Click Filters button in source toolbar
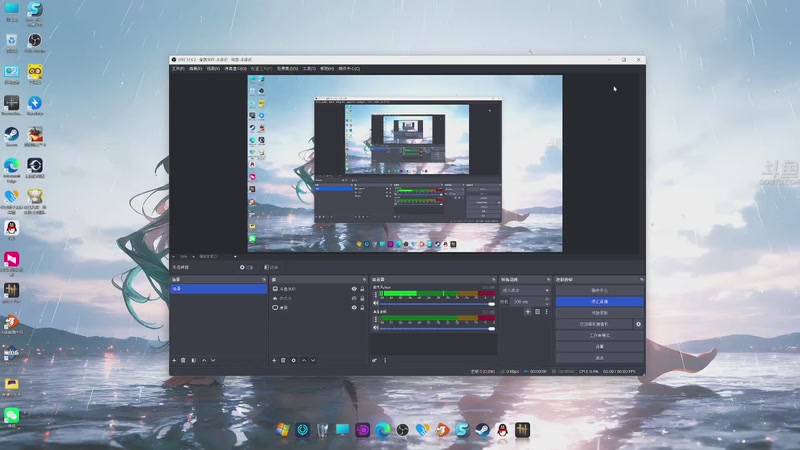The height and width of the screenshot is (450, 800). tap(271, 267)
